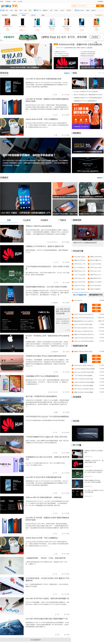The height and width of the screenshot is (644, 104).
Task: Click 查看更多 beside 频道精选
Action: [67, 73]
